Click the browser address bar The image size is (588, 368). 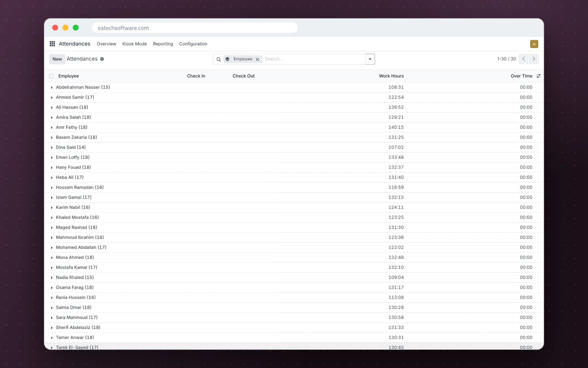pyautogui.click(x=195, y=28)
